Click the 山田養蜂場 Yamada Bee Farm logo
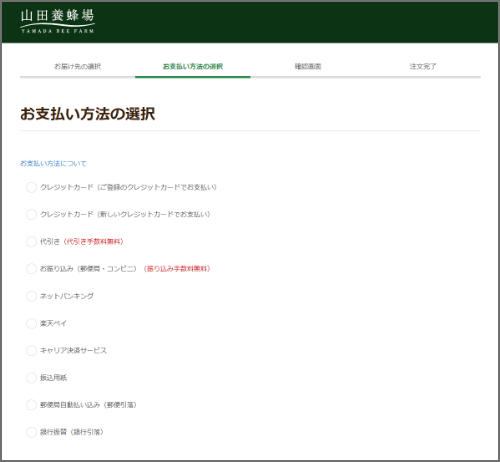Image resolution: width=500 pixels, height=462 pixels. [x=57, y=21]
